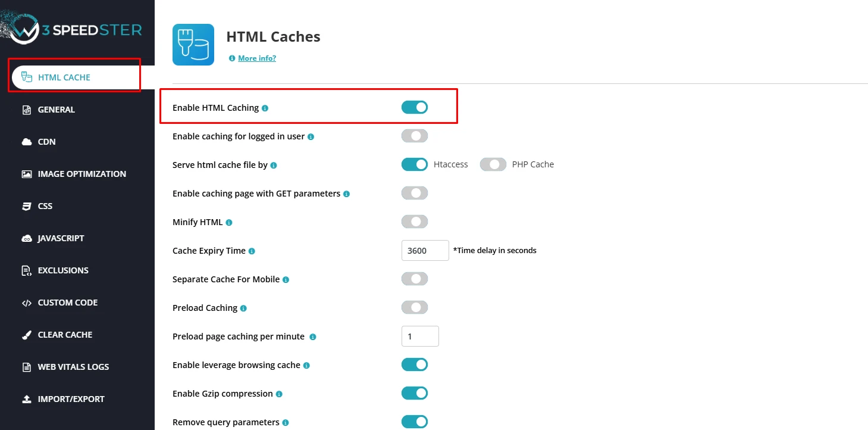
Task: Open the More info? link
Action: click(x=257, y=58)
